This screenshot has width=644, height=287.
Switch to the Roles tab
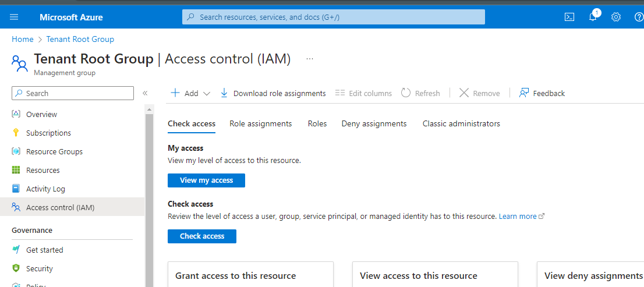pos(317,123)
